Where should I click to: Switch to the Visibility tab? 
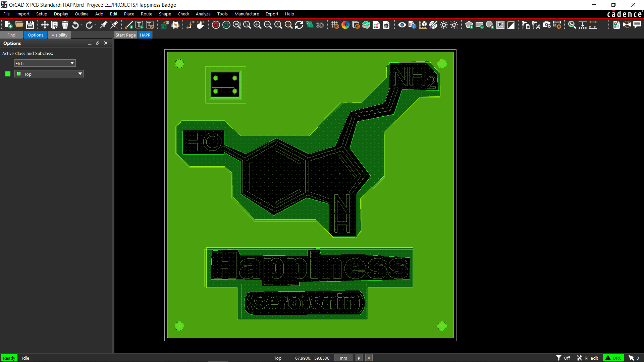(x=59, y=35)
